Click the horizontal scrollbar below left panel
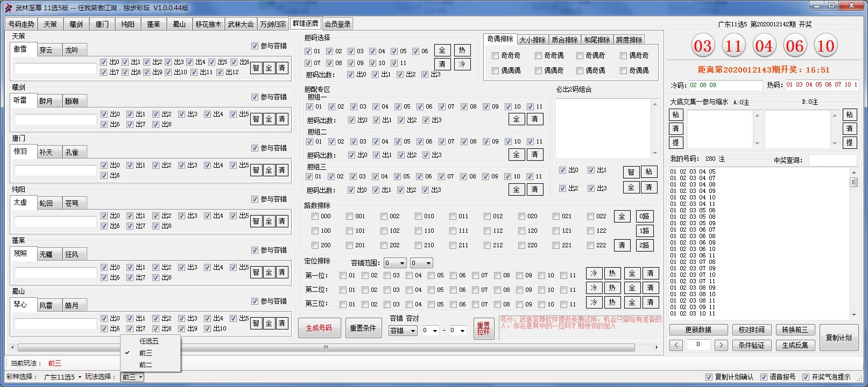868x387 pixels. pyautogui.click(x=326, y=347)
